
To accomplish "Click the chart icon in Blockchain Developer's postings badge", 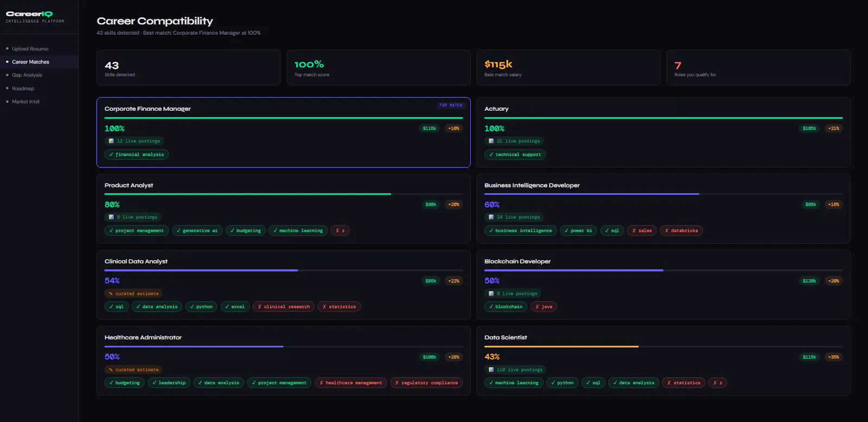I will coord(491,294).
